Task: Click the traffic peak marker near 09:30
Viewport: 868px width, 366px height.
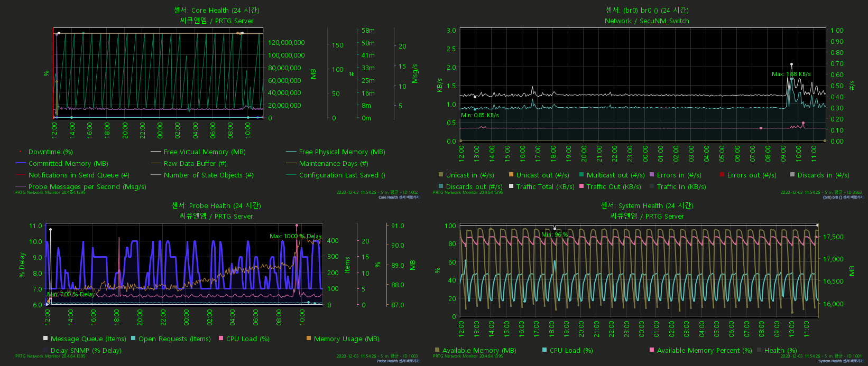Action: pos(791,64)
